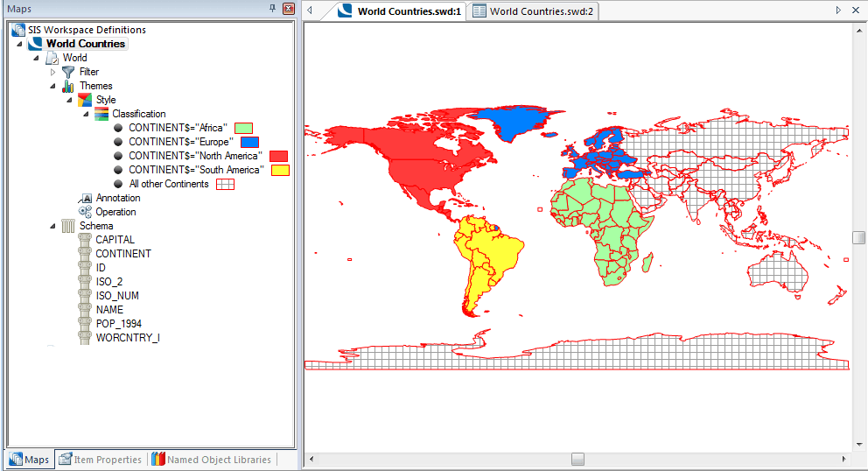Open the Named Object Libraries tab
This screenshot has width=868, height=471.
click(x=211, y=460)
